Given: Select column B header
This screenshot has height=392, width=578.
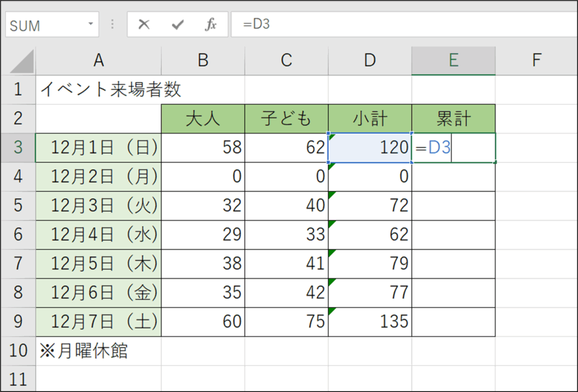Looking at the screenshot, I should 203,60.
